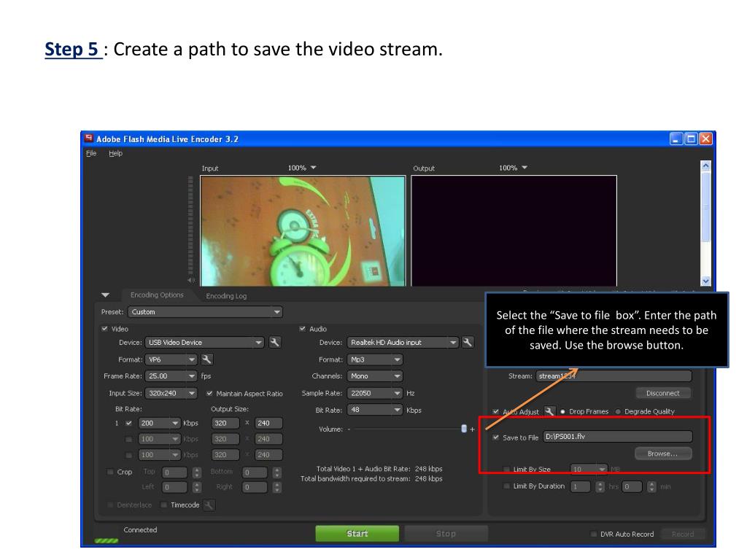
Task: Click the audio Volume slider handle
Action: (464, 429)
